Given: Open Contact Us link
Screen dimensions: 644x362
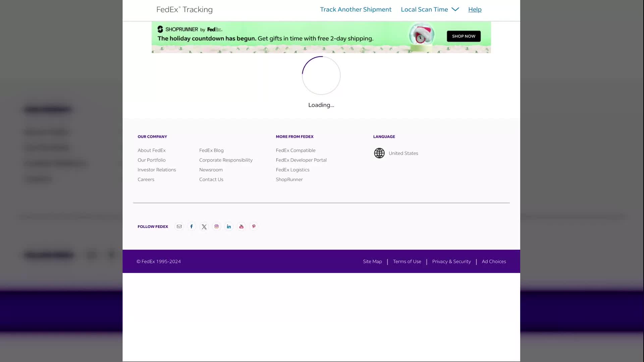Looking at the screenshot, I should pyautogui.click(x=211, y=180).
